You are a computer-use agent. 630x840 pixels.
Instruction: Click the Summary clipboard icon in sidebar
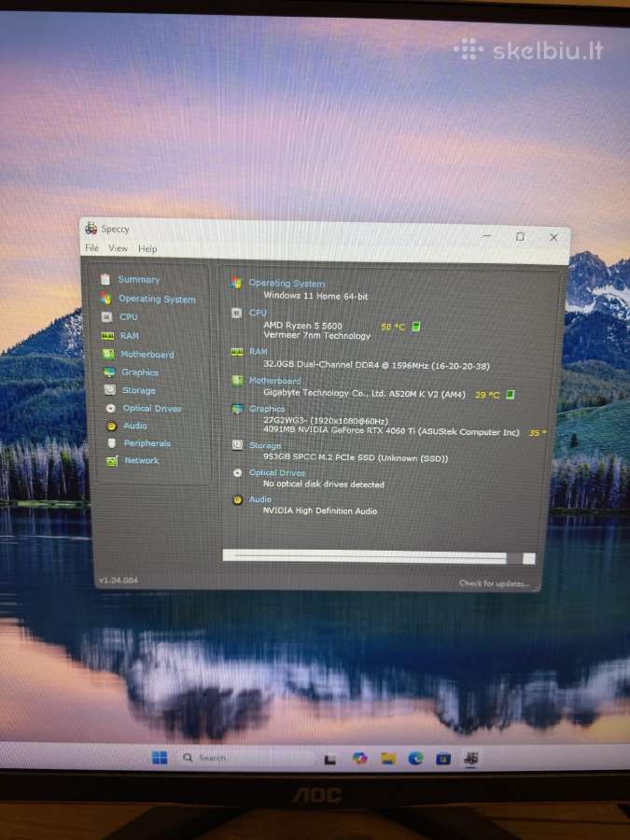point(105,279)
